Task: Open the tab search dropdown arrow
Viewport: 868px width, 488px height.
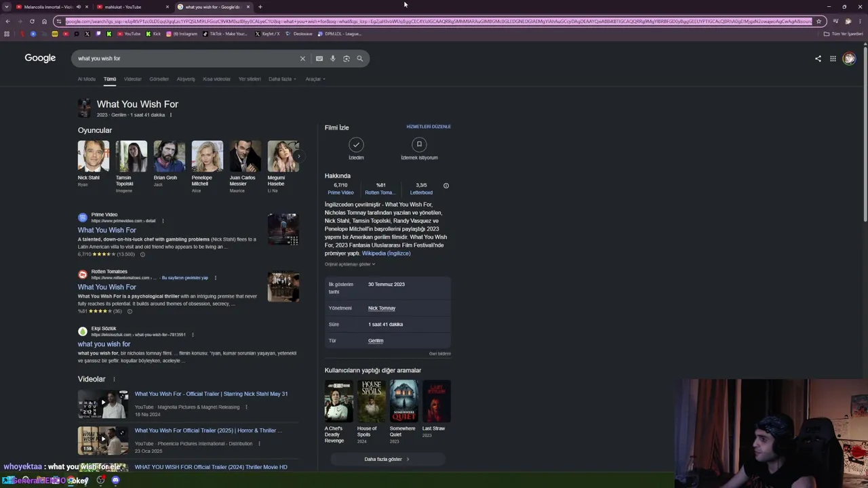Action: (x=7, y=7)
